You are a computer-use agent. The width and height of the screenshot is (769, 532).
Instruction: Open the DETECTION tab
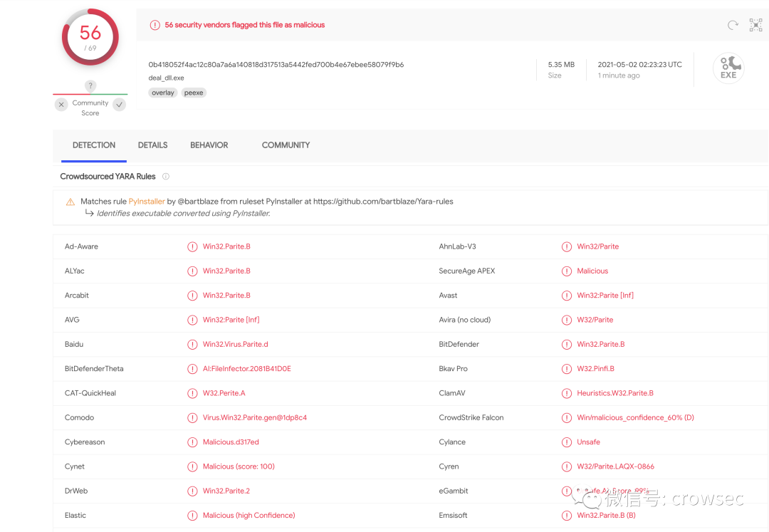point(94,145)
